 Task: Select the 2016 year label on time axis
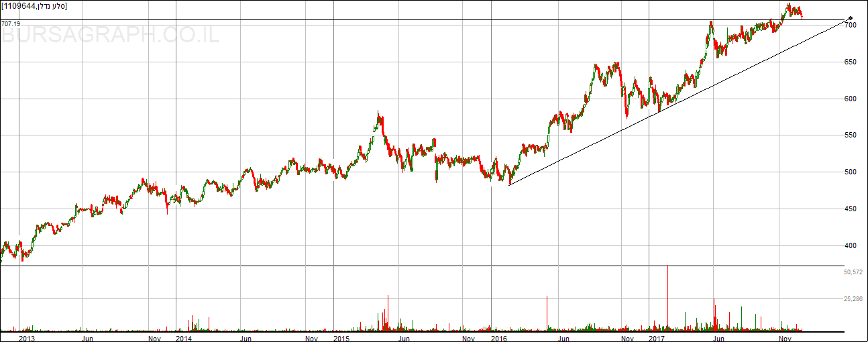(x=499, y=339)
